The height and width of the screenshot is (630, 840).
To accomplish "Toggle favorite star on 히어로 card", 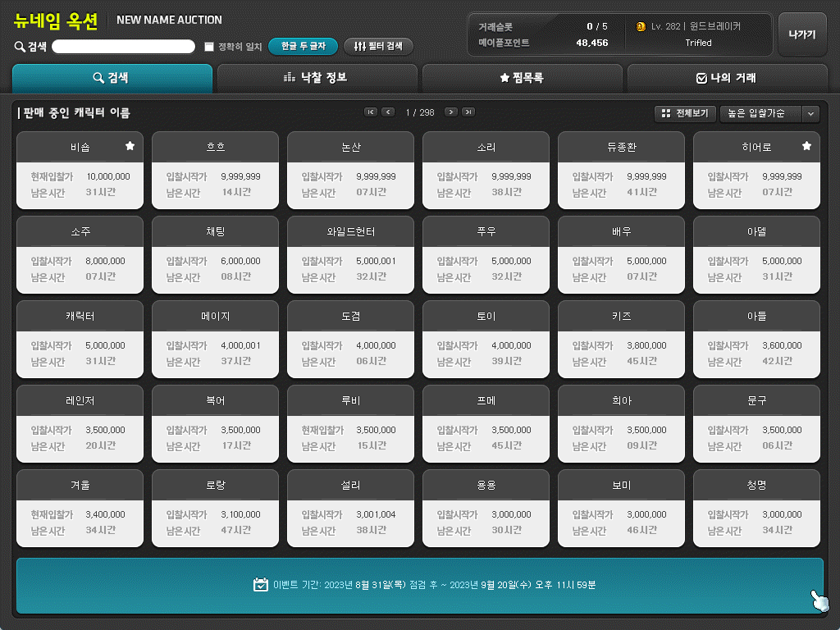I will [x=806, y=146].
